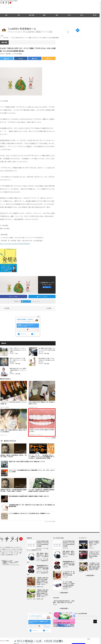
Task: Click the Facebook いいね! like button
Action: point(47,287)
